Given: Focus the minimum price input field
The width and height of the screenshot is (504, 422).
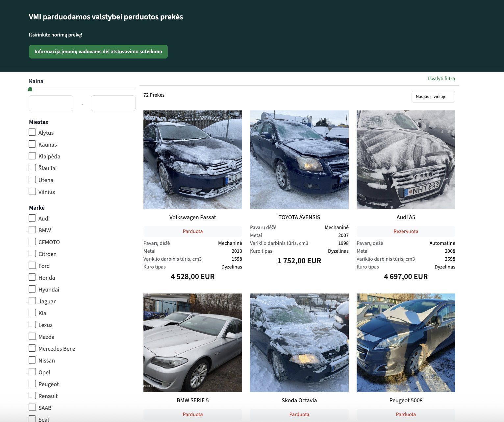Looking at the screenshot, I should pyautogui.click(x=51, y=103).
